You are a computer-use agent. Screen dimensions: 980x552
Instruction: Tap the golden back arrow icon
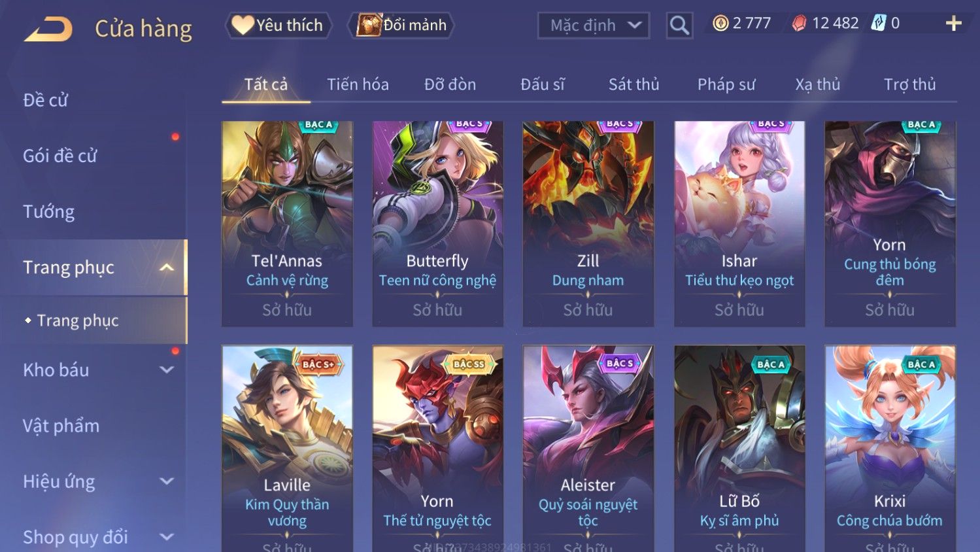[x=48, y=29]
